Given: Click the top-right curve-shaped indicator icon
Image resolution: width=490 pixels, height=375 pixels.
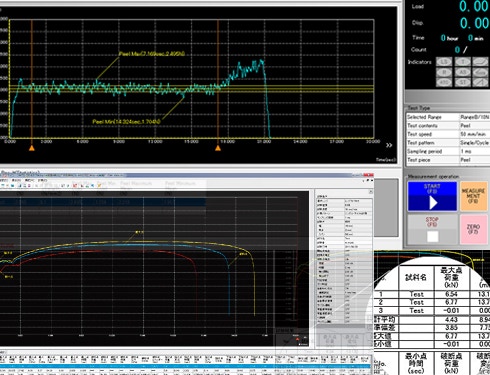Looking at the screenshot, I should tap(481, 62).
